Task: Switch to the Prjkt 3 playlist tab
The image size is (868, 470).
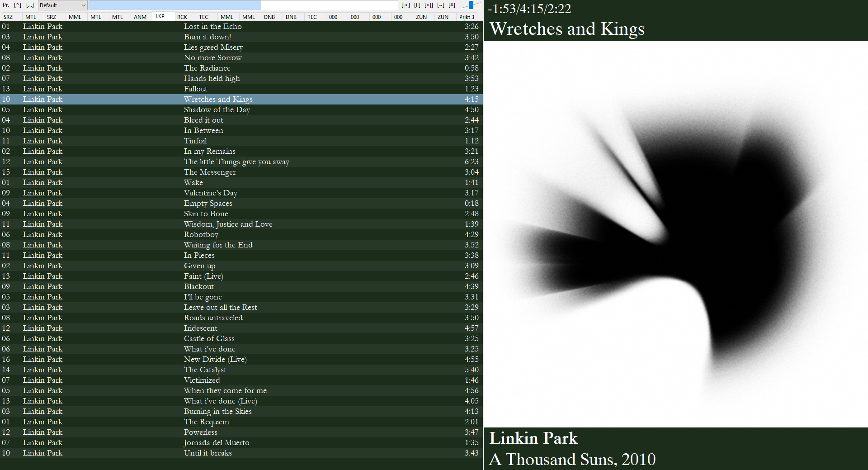Action: pyautogui.click(x=467, y=17)
